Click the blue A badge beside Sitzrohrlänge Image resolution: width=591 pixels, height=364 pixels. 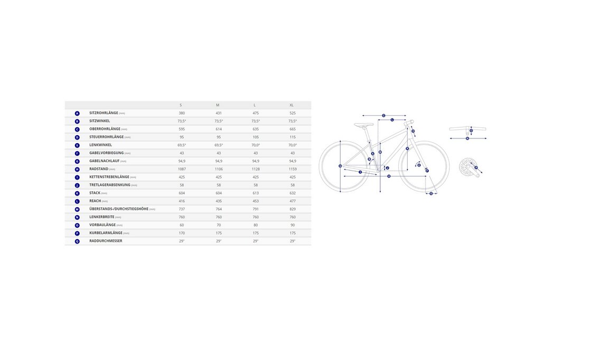tap(77, 113)
